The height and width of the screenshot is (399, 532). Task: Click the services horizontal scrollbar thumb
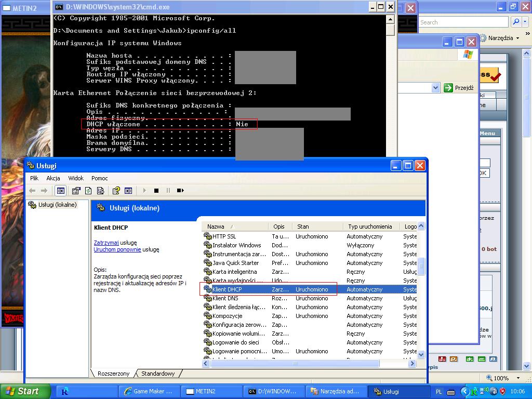(x=295, y=363)
